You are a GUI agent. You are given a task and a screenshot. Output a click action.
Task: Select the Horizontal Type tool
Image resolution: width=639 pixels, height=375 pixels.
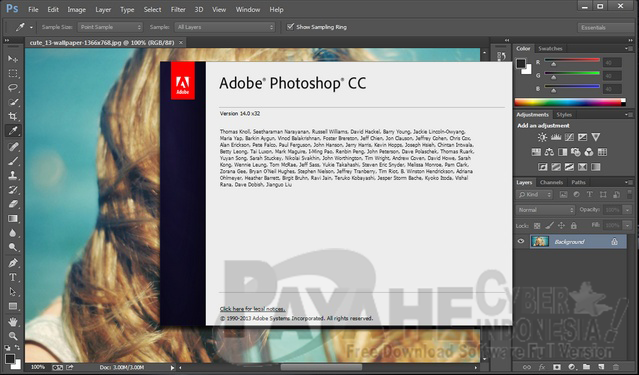tap(13, 277)
